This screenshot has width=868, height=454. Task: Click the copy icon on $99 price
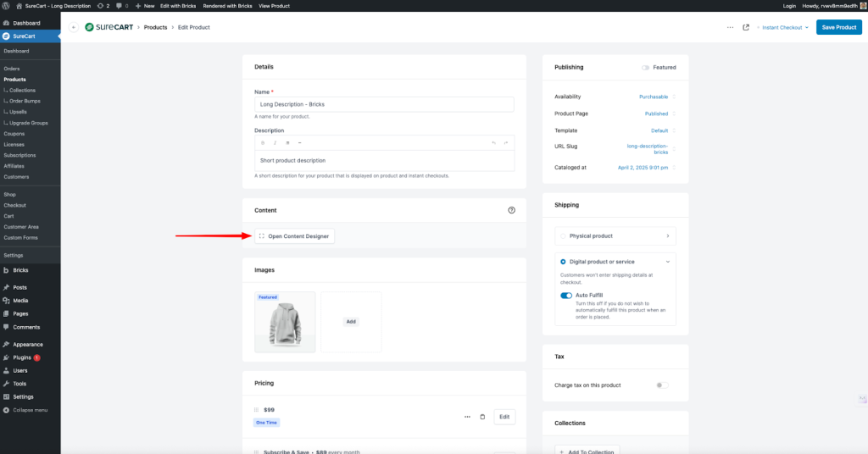click(482, 417)
